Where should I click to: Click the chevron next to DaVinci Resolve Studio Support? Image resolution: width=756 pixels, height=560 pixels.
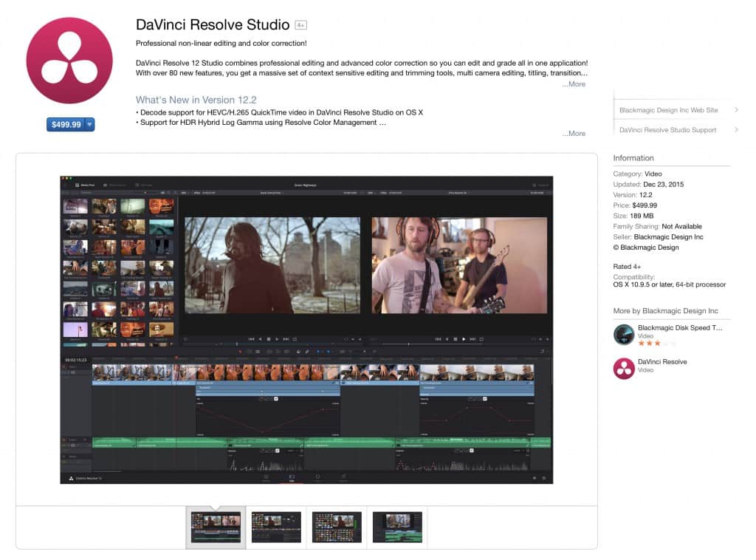(736, 130)
